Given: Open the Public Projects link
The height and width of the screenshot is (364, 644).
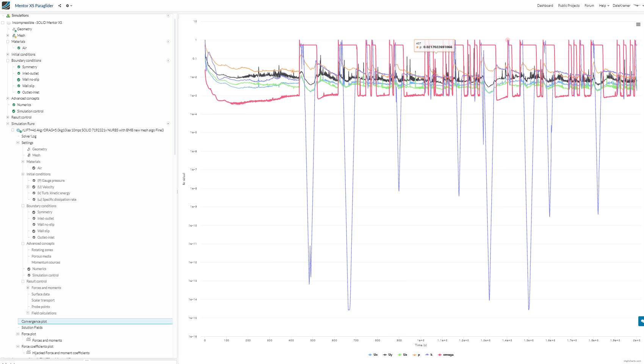Looking at the screenshot, I should pos(569,6).
